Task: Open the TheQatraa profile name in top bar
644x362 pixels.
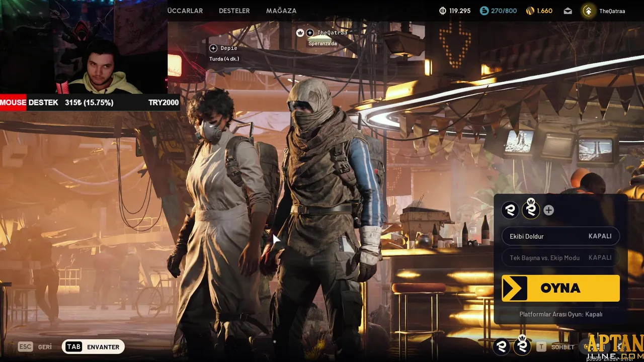Action: 612,11
